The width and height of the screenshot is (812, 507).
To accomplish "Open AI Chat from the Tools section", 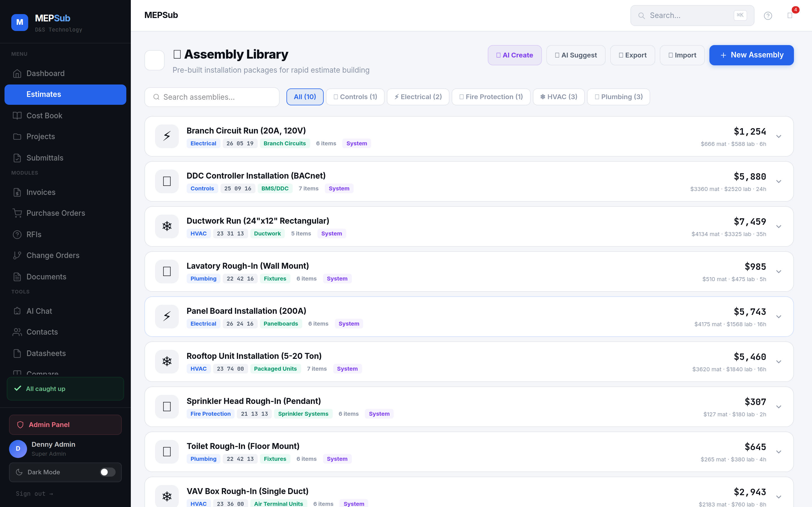I will pos(39,311).
